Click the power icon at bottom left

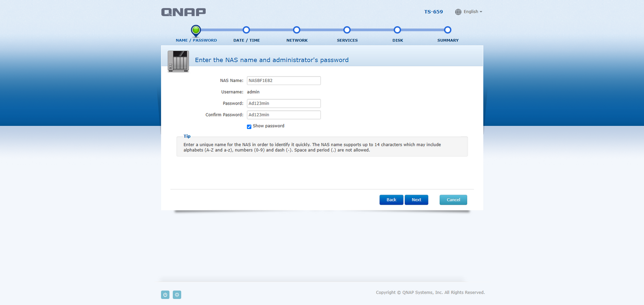pyautogui.click(x=165, y=295)
